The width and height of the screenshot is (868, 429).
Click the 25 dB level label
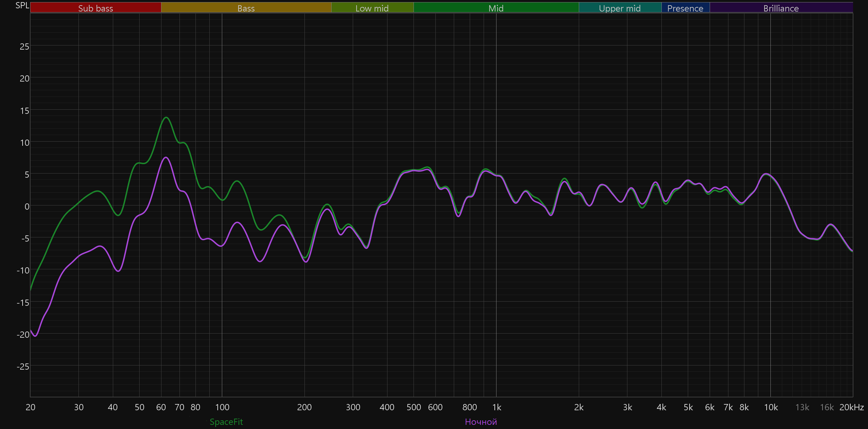tap(24, 47)
